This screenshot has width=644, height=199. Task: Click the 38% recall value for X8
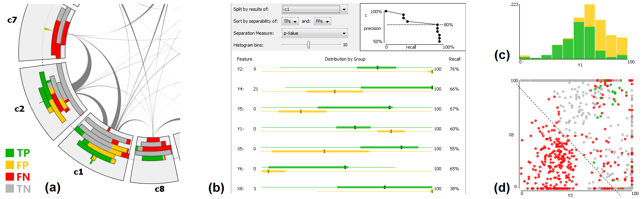[x=454, y=189]
